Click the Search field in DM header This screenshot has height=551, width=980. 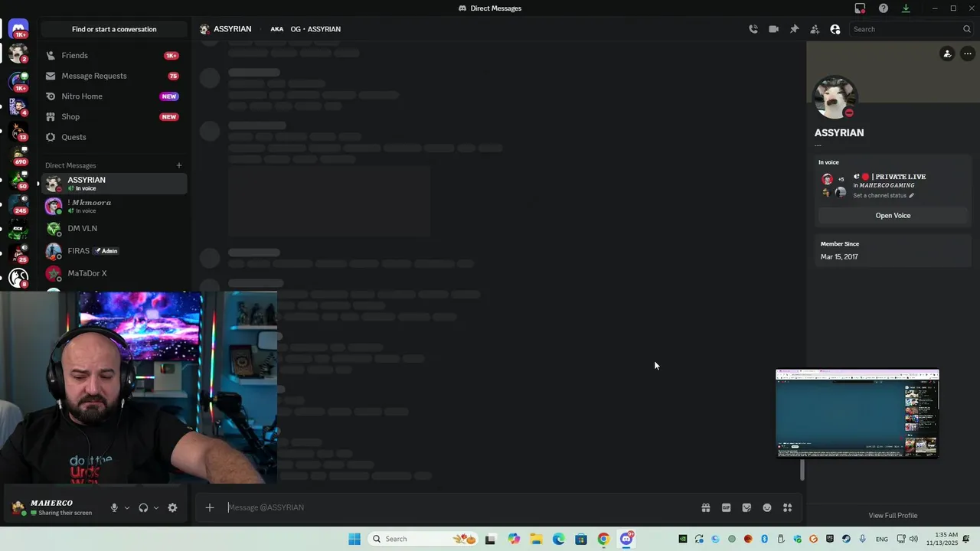[911, 29]
